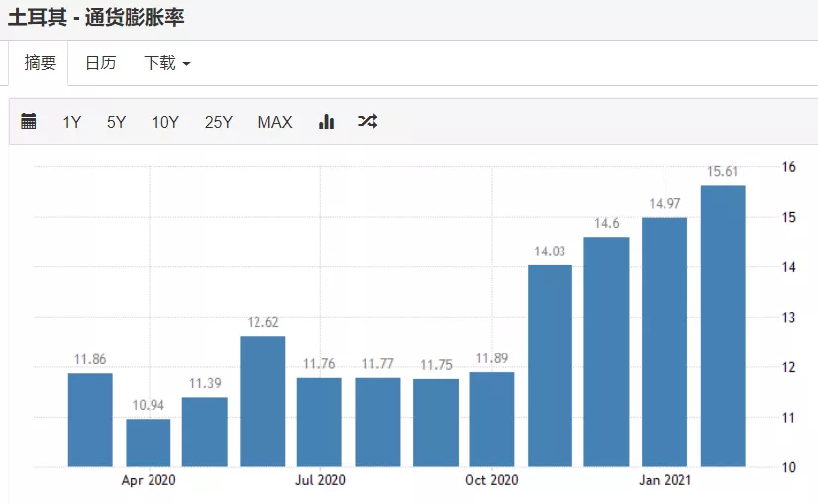Switch chart type with bar chart icon

click(x=326, y=122)
